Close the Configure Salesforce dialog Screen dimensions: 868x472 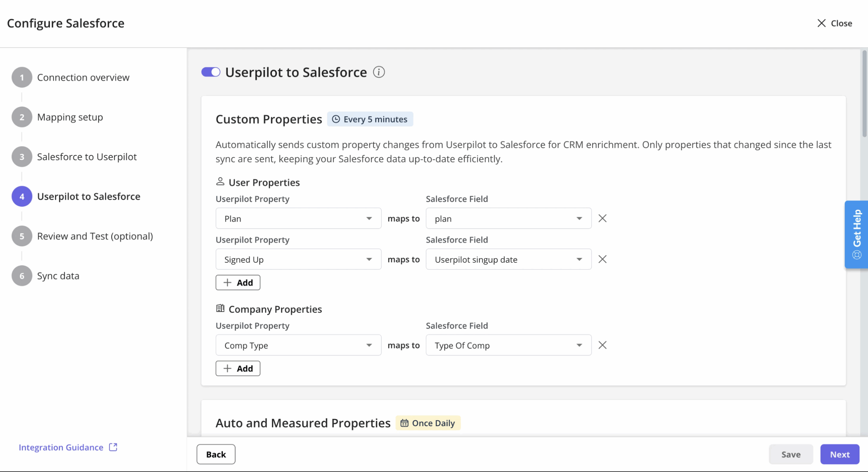[x=834, y=23]
